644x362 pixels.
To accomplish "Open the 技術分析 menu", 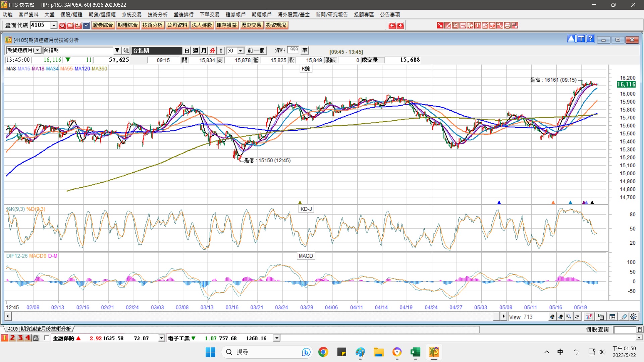I will tap(157, 14).
